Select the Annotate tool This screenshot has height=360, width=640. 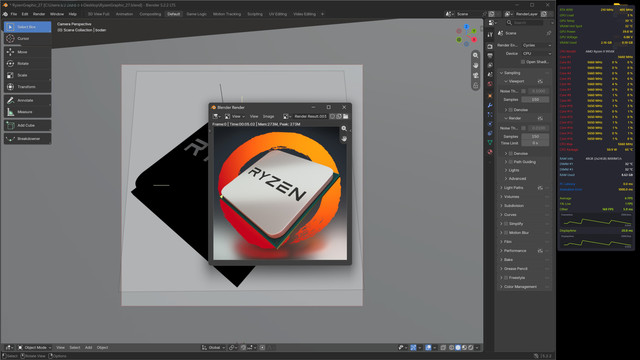[x=27, y=100]
